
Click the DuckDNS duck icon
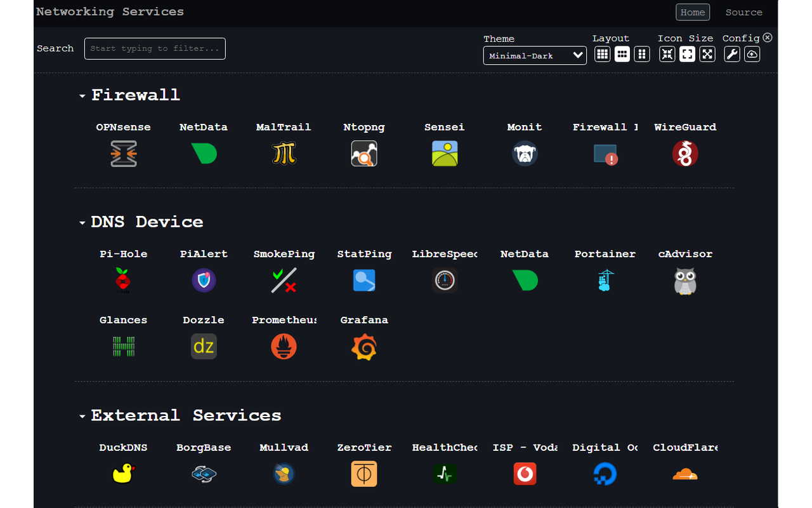tap(124, 474)
